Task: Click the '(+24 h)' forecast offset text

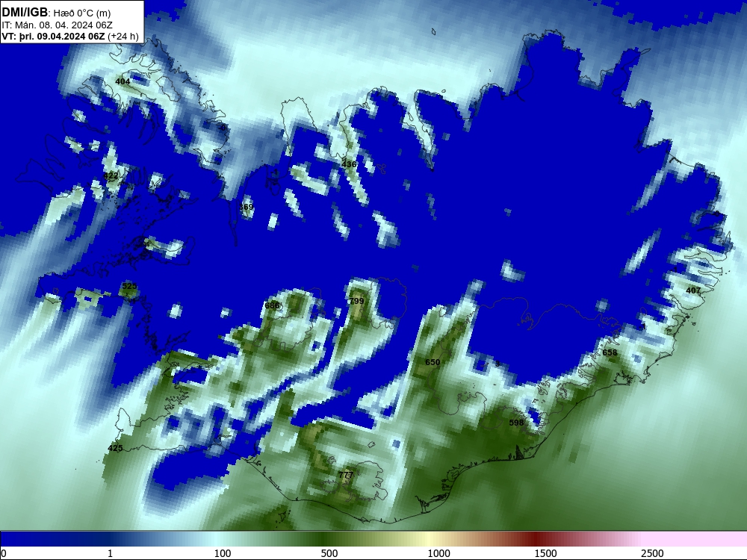Action: (x=123, y=37)
